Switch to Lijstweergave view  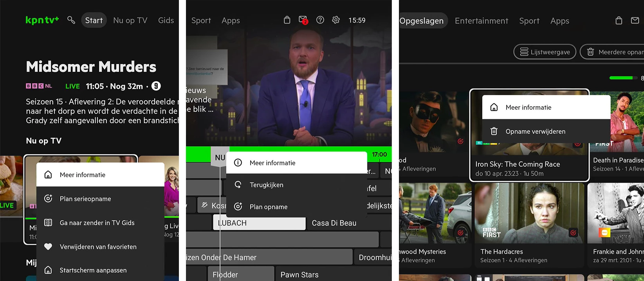point(545,52)
